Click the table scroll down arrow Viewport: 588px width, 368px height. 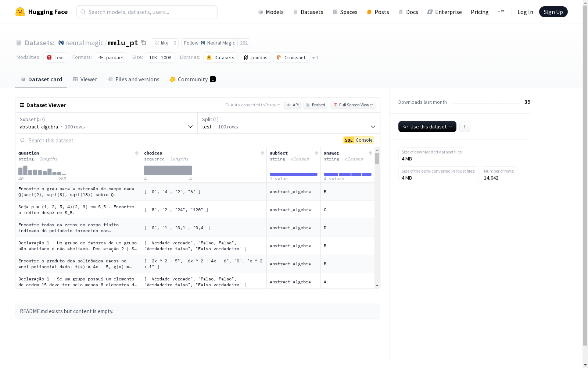coord(377,286)
